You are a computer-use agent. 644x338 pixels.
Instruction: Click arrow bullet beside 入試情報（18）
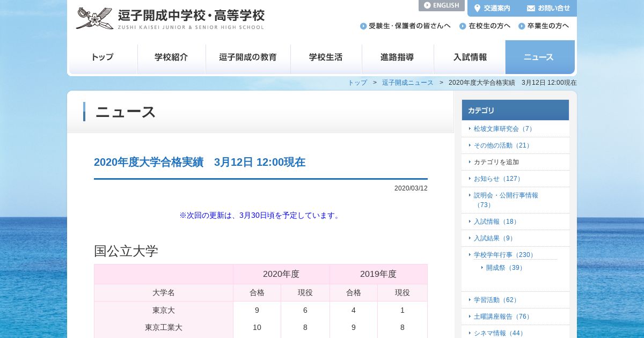[470, 222]
